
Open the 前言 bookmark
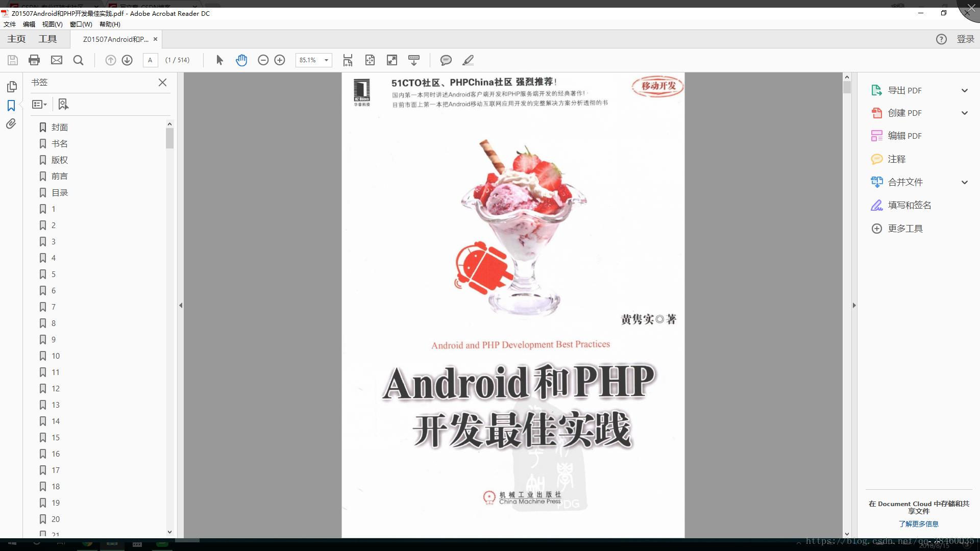(x=59, y=176)
